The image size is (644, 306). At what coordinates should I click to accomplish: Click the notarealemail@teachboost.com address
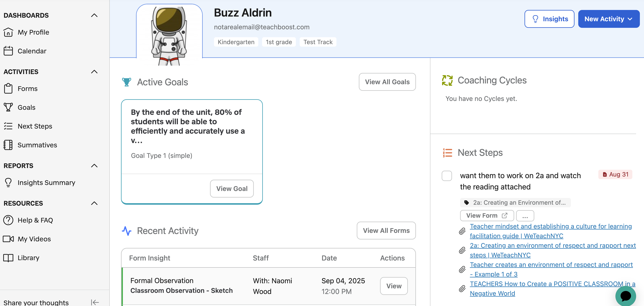pyautogui.click(x=262, y=27)
